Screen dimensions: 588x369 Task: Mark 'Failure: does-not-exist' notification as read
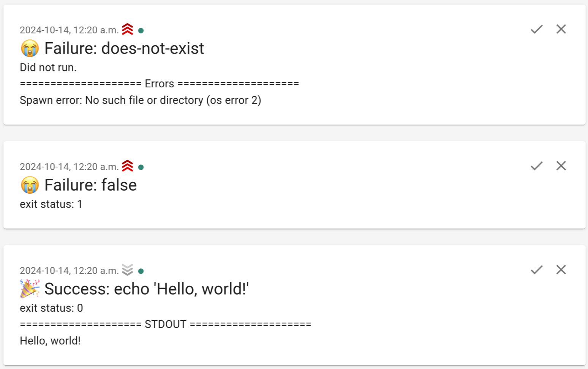(536, 29)
